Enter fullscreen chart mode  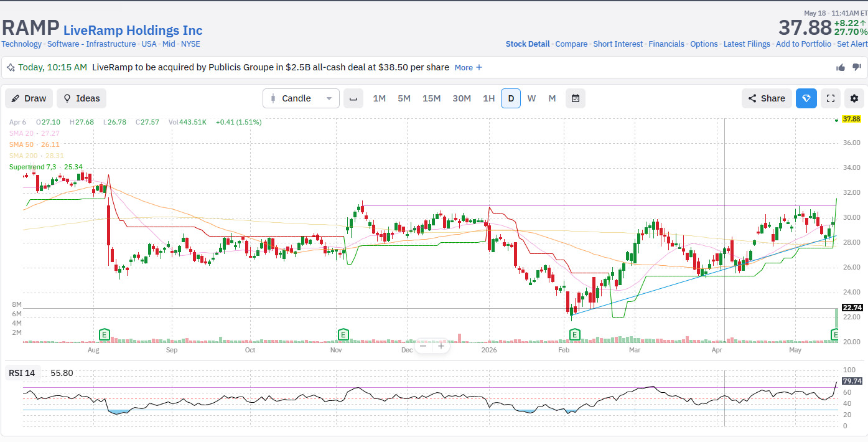coord(830,98)
